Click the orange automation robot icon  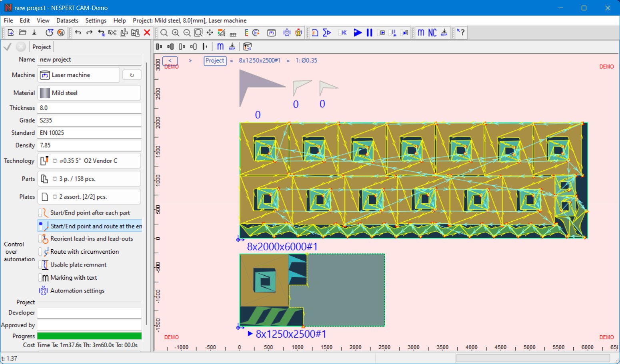coord(298,33)
